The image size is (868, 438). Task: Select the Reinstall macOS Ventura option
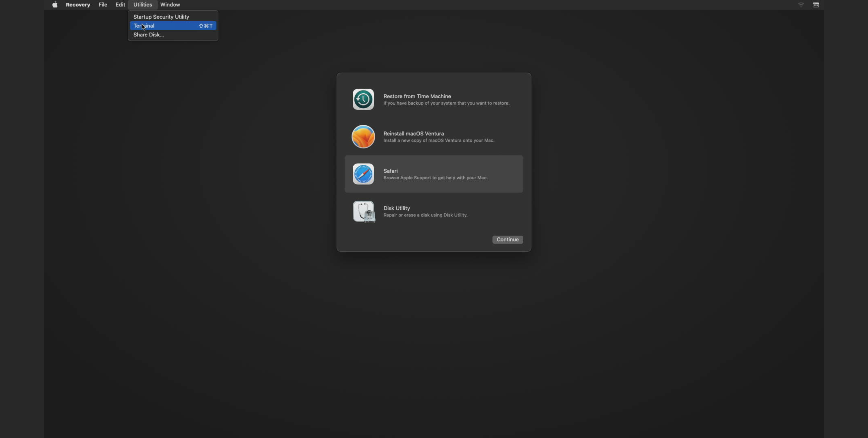coord(434,137)
